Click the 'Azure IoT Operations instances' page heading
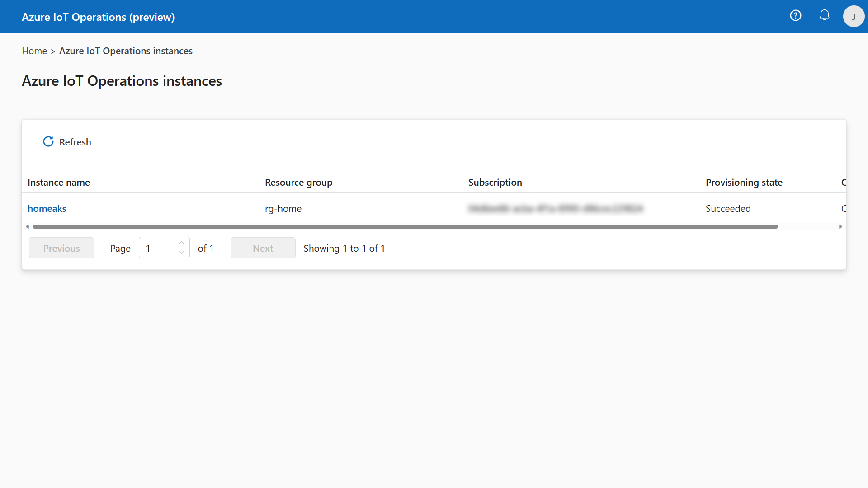868x488 pixels. tap(122, 81)
